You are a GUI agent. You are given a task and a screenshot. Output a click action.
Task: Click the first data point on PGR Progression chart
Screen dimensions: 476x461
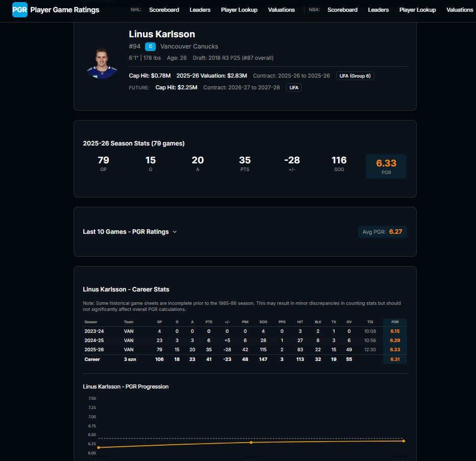(99, 447)
